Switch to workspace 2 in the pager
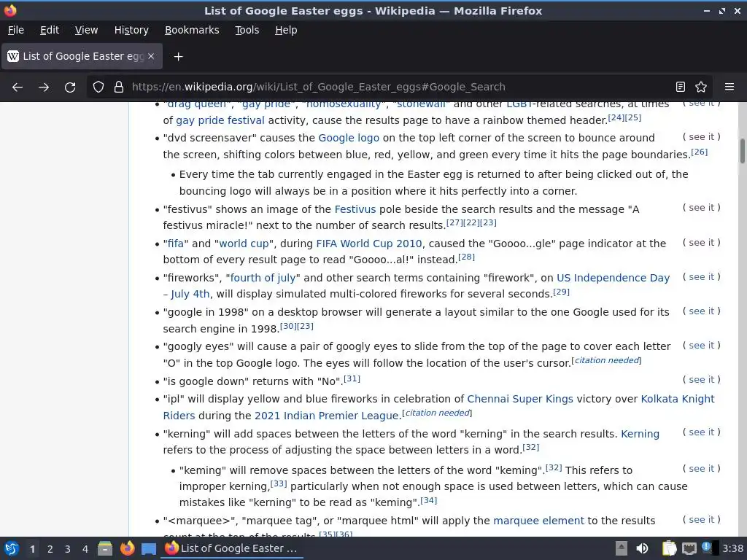747x560 pixels. coord(50,549)
